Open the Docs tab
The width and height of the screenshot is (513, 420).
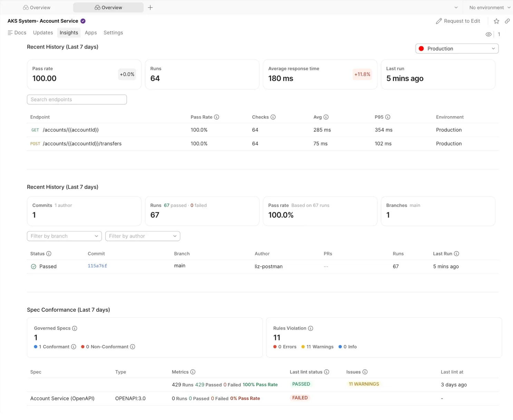pos(17,33)
